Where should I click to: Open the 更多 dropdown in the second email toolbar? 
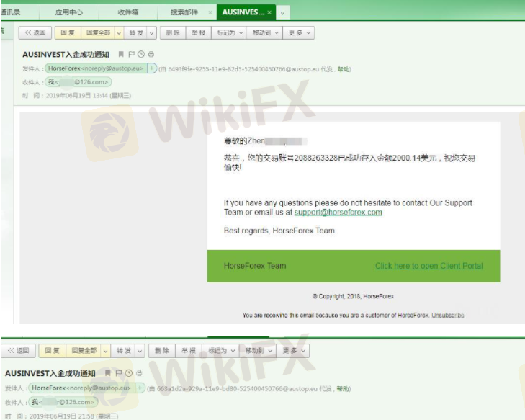[295, 351]
